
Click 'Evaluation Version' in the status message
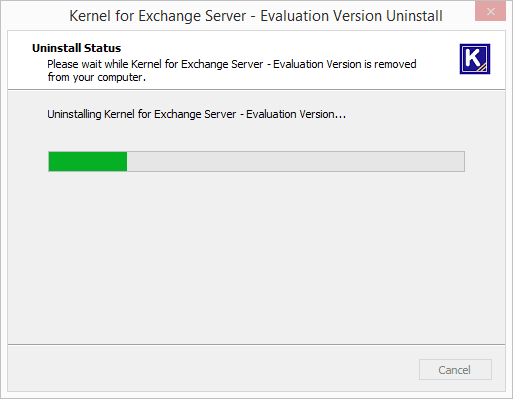click(290, 114)
